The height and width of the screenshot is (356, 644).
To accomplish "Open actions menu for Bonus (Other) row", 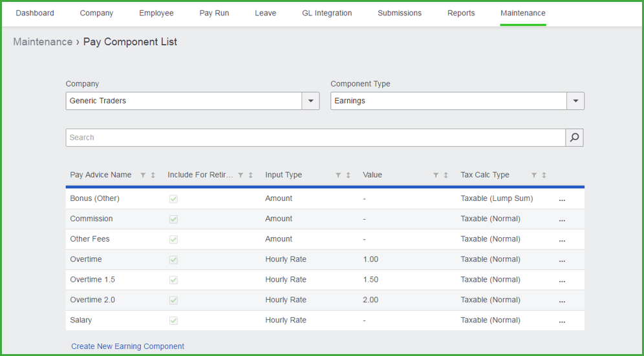I will [562, 200].
